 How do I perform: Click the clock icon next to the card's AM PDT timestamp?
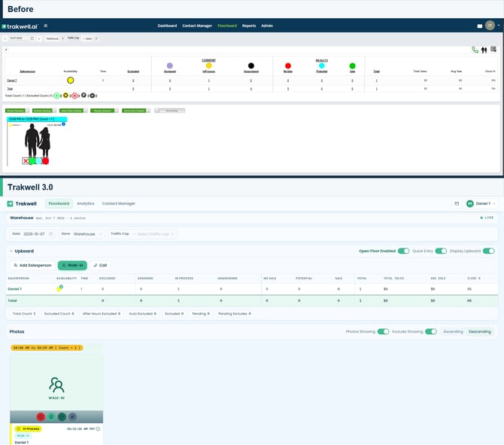click(x=98, y=428)
